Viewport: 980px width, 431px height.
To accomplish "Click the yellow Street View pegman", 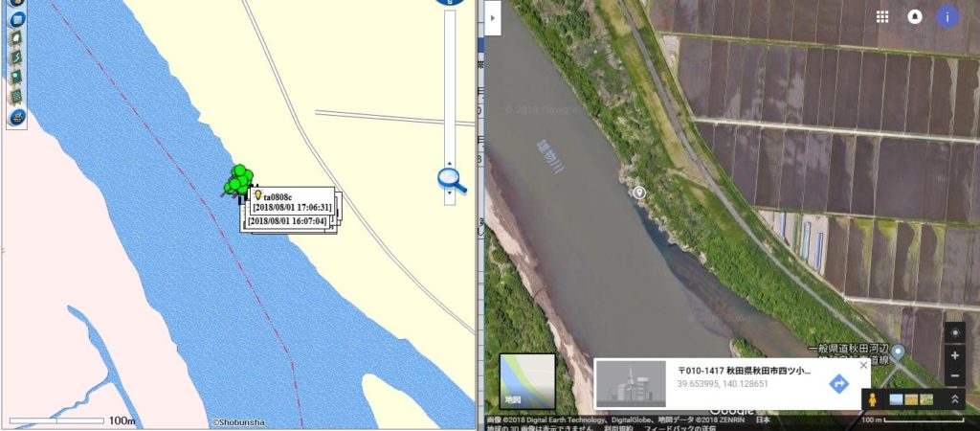I will pos(873,399).
